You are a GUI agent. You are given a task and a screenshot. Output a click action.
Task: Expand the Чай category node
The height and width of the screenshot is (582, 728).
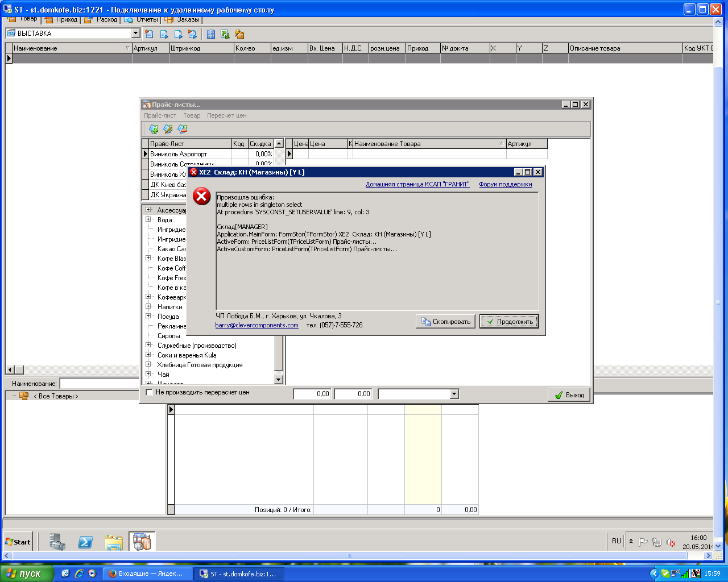[148, 375]
